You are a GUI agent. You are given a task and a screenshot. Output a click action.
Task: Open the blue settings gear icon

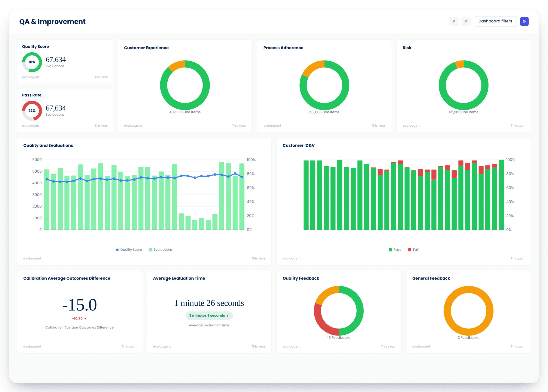[x=524, y=21]
